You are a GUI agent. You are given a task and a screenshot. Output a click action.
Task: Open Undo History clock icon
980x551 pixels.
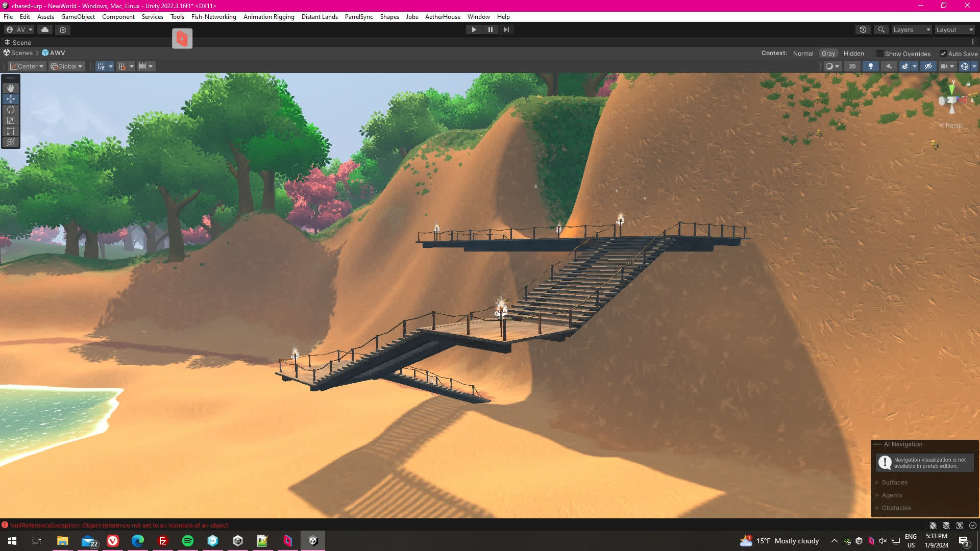click(863, 30)
